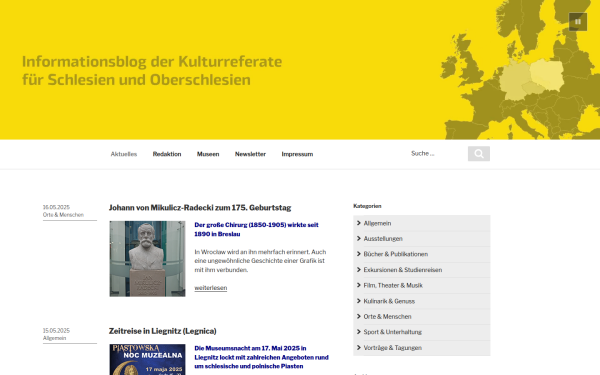The image size is (600, 375).
Task: Select the Orte & Menschen sidebar category
Action: (x=387, y=316)
